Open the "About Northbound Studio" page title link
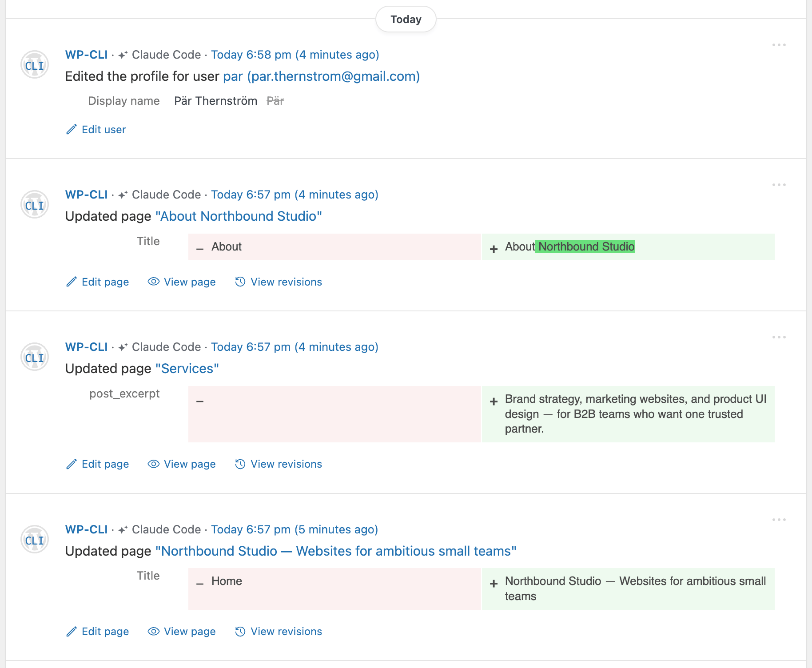Screen dimensions: 812x668 click(239, 216)
